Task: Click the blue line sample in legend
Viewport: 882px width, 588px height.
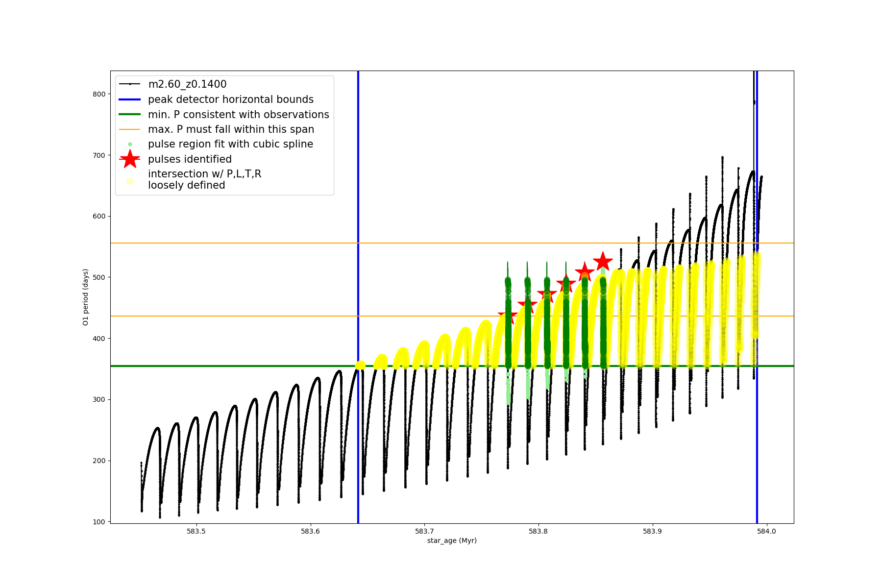Action: click(x=130, y=99)
